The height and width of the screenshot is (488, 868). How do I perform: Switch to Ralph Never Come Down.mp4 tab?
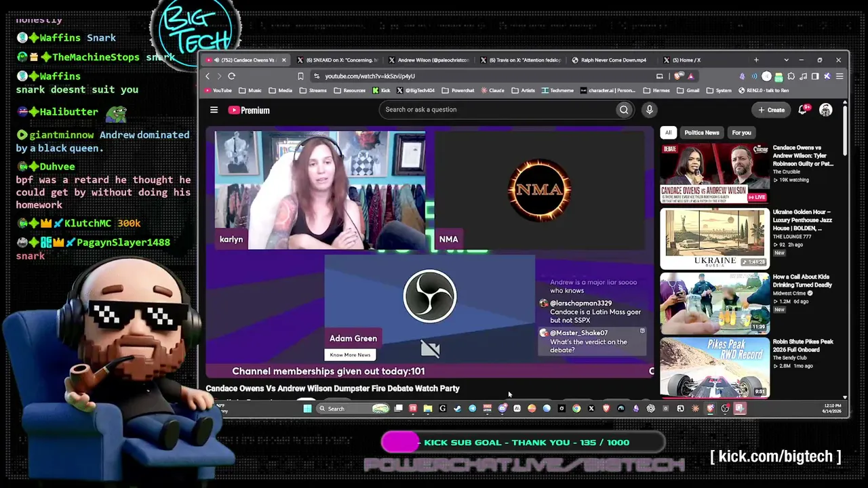[x=613, y=60]
